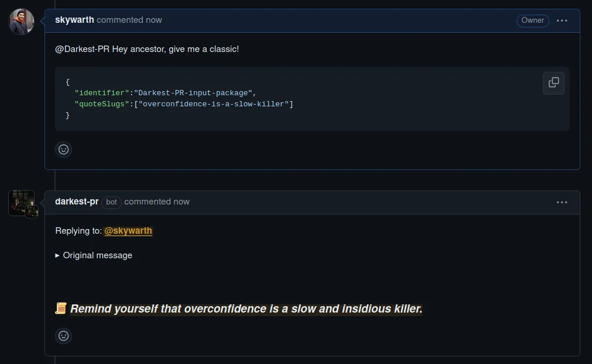Click skywarth's profile avatar
Screen dimensions: 592x364
[x=21, y=22]
